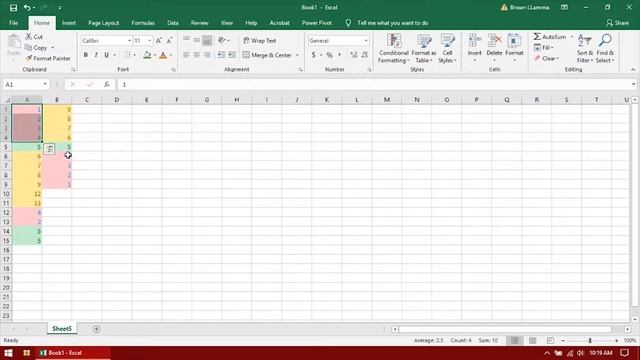
Task: Toggle Underline formatting
Action: click(x=107, y=55)
